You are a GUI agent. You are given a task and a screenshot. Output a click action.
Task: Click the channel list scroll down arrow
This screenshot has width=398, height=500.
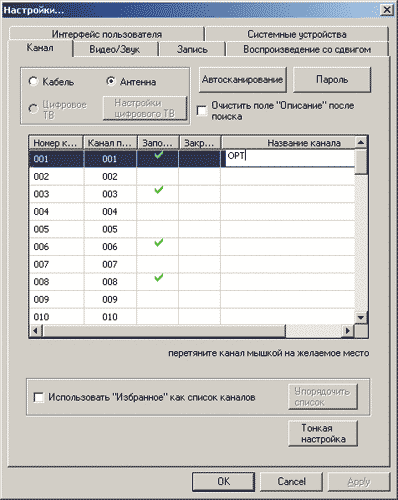click(x=361, y=318)
